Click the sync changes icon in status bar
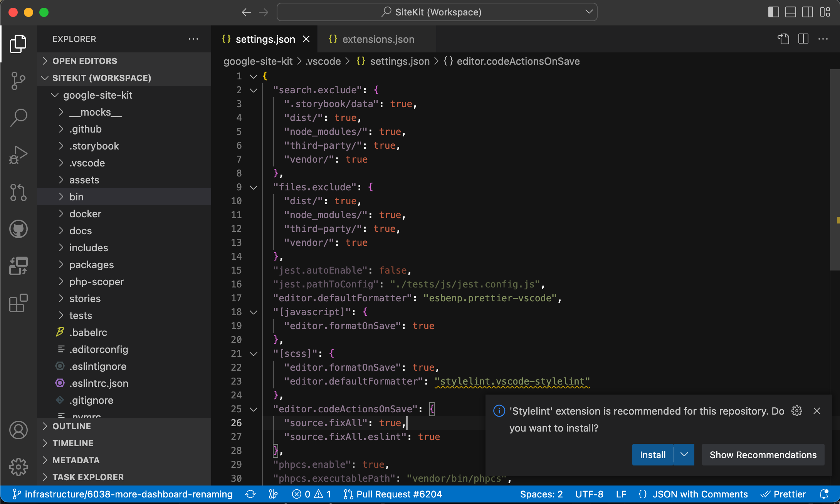This screenshot has height=504, width=840. click(x=250, y=494)
